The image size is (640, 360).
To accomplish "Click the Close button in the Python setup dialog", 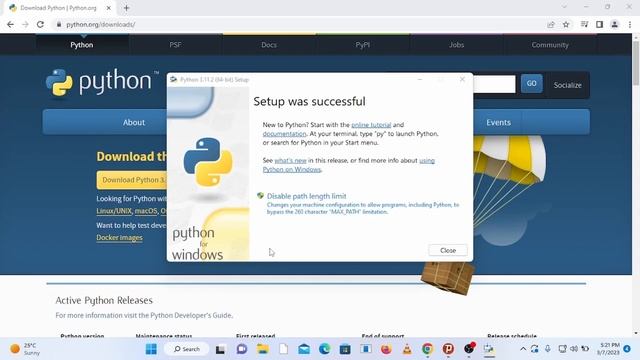I will pyautogui.click(x=448, y=250).
